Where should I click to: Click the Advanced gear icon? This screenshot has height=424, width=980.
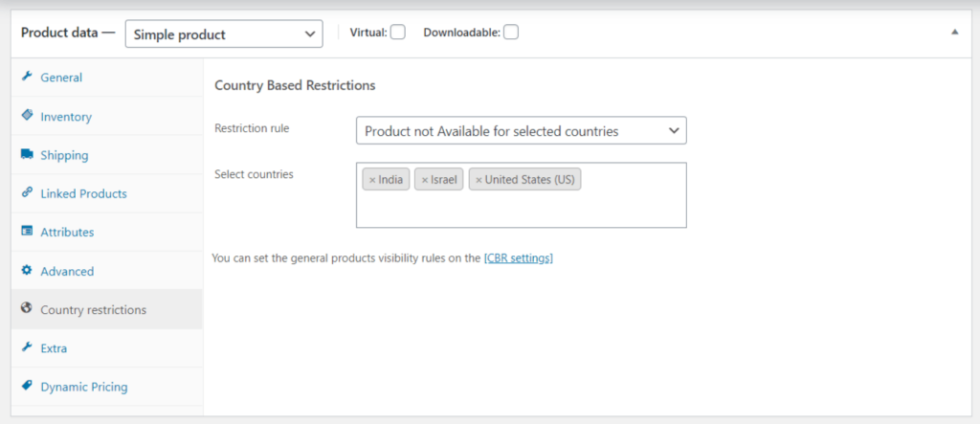click(27, 271)
